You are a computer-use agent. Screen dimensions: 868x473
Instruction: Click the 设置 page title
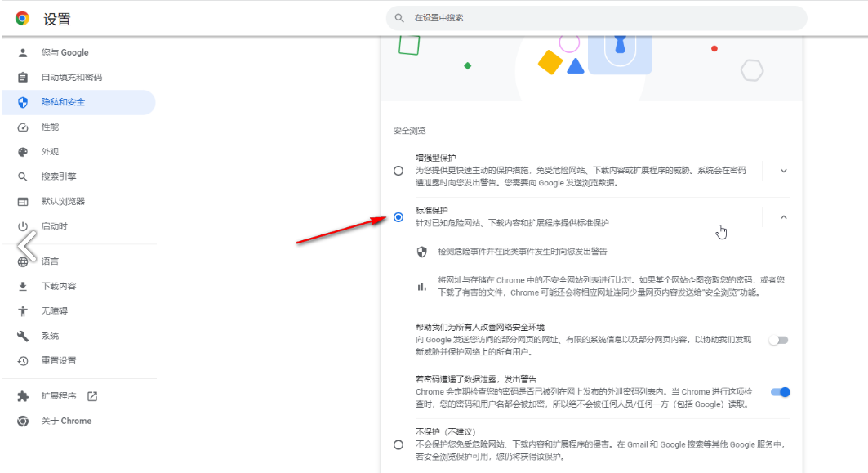57,20
